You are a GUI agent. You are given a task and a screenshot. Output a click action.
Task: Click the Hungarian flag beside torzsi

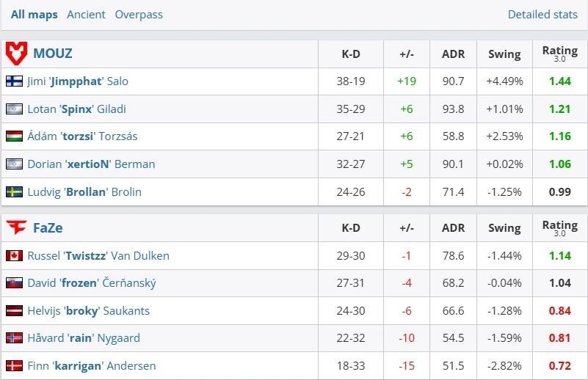(14, 136)
